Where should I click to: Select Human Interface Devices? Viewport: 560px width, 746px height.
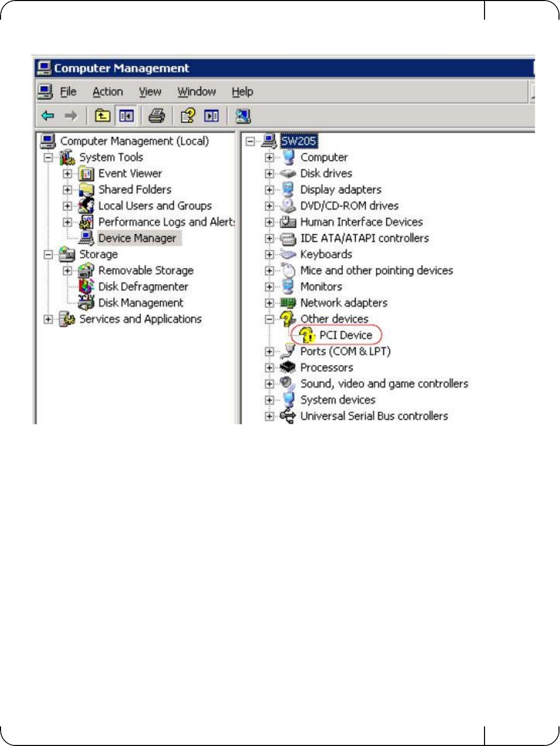361,222
